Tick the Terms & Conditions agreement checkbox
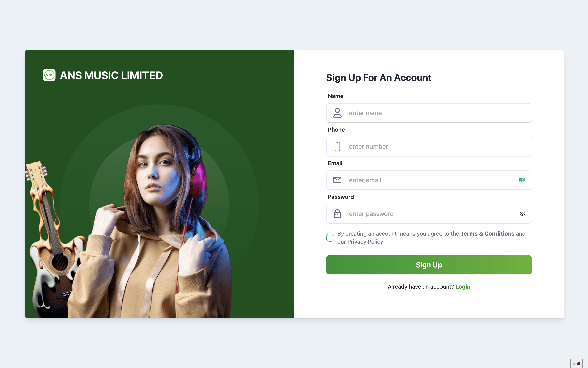 click(x=330, y=237)
